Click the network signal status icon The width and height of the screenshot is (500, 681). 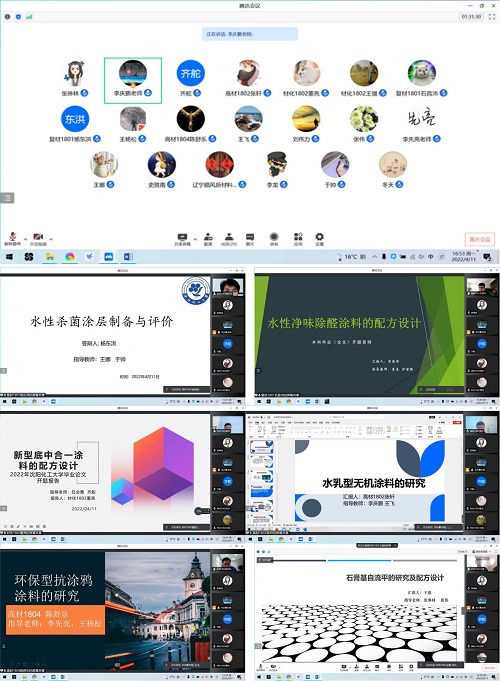tap(29, 17)
